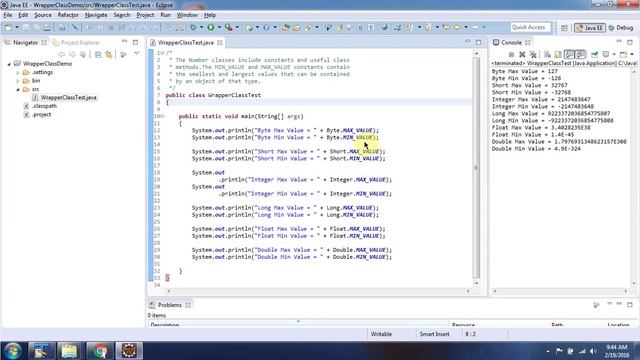Open the File menu
The width and height of the screenshot is (640, 360).
(8, 15)
